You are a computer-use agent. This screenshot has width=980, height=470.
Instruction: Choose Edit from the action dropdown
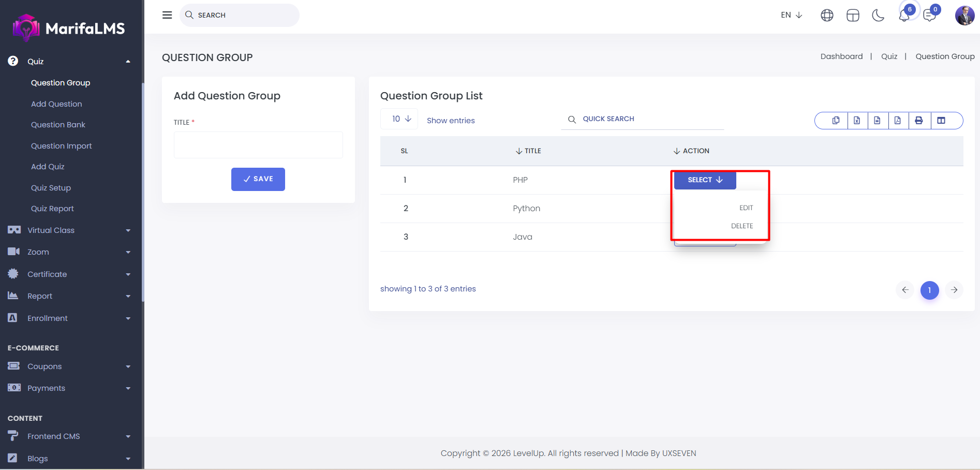(x=746, y=208)
